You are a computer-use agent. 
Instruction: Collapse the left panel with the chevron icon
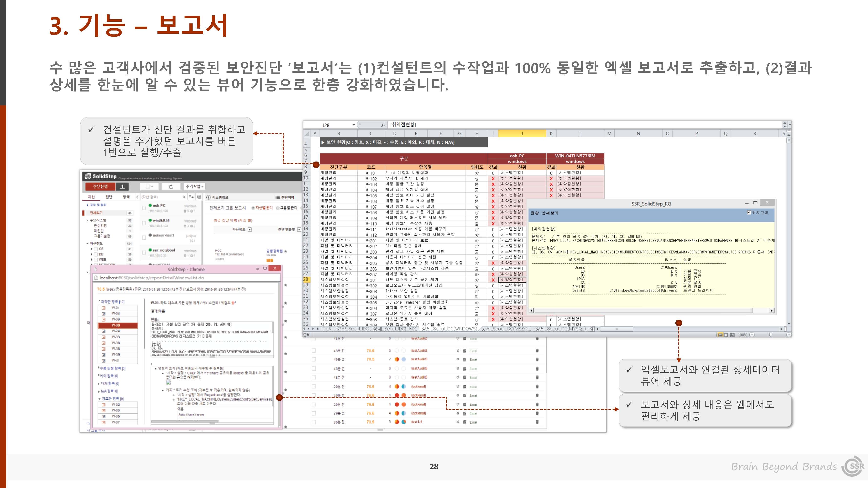tap(137, 197)
